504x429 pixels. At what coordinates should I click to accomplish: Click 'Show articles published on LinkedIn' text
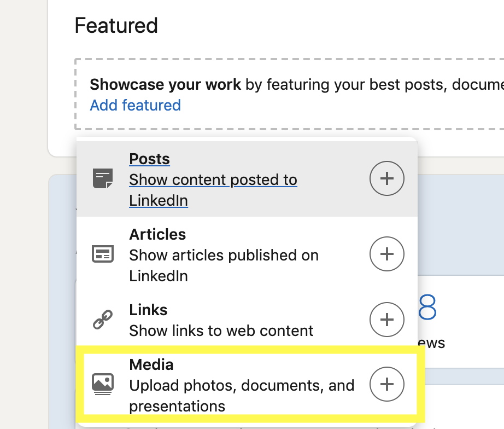[224, 265]
